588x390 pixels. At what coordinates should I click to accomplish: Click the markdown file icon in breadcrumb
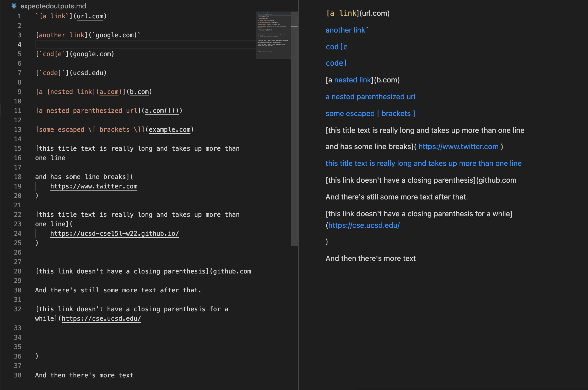(x=14, y=6)
